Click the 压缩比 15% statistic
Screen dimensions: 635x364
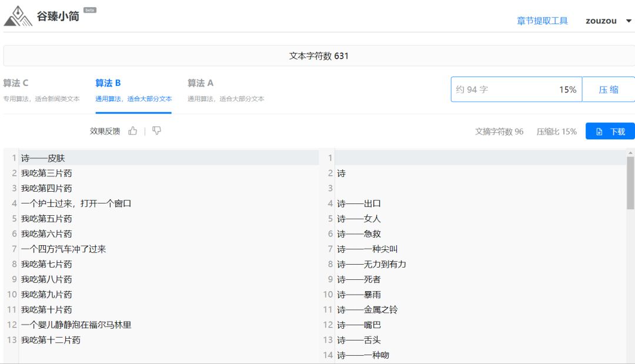(556, 131)
